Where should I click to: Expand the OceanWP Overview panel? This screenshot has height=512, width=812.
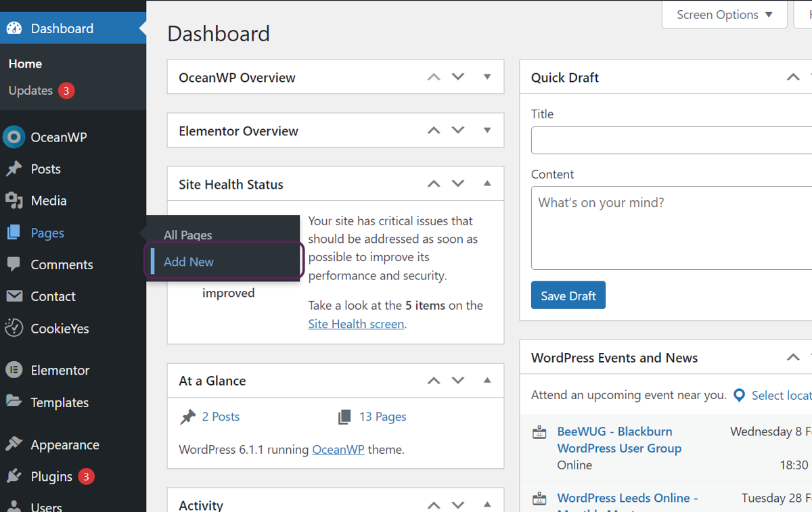[487, 77]
